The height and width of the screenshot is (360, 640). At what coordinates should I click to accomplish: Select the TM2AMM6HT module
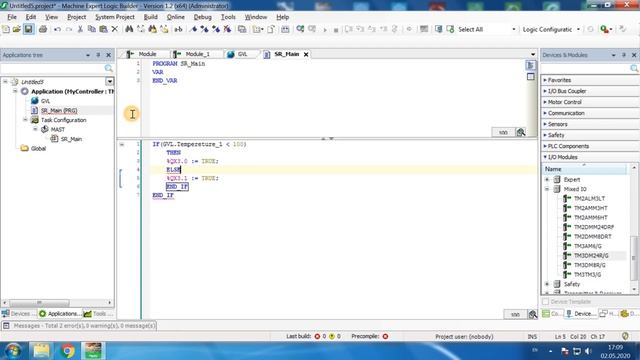[591, 218]
